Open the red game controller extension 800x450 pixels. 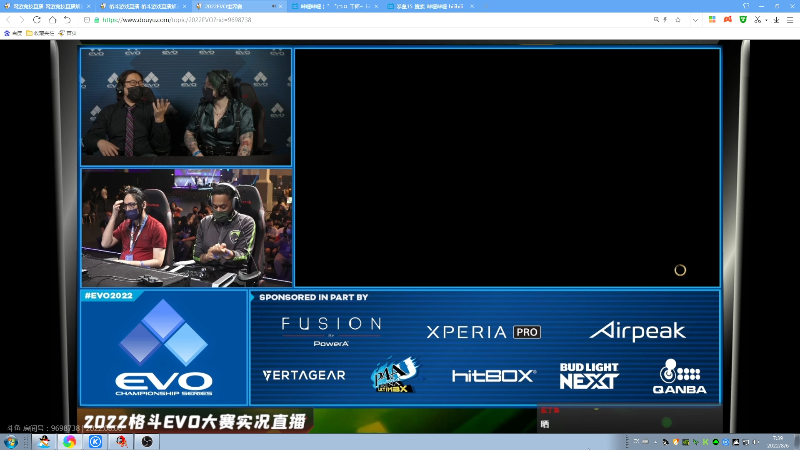pyautogui.click(x=728, y=19)
